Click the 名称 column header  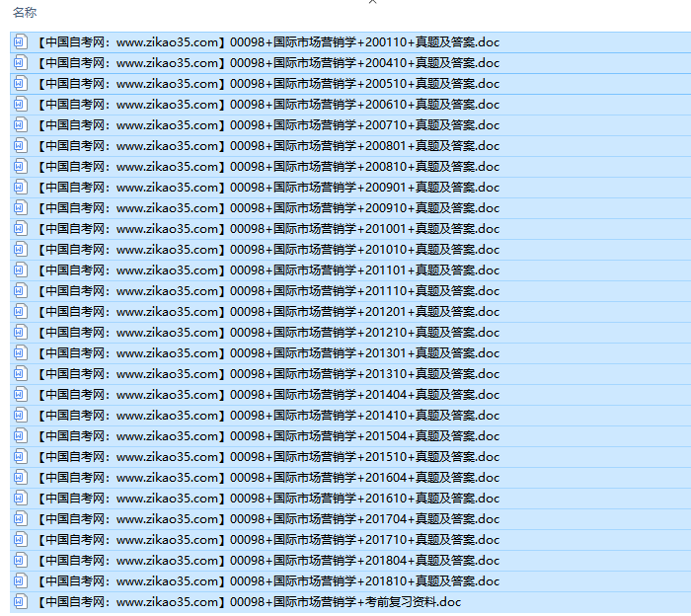25,12
